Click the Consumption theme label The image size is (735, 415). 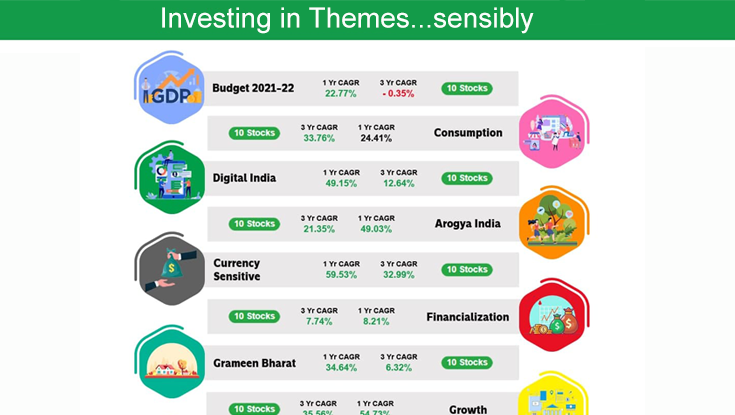coord(467,133)
